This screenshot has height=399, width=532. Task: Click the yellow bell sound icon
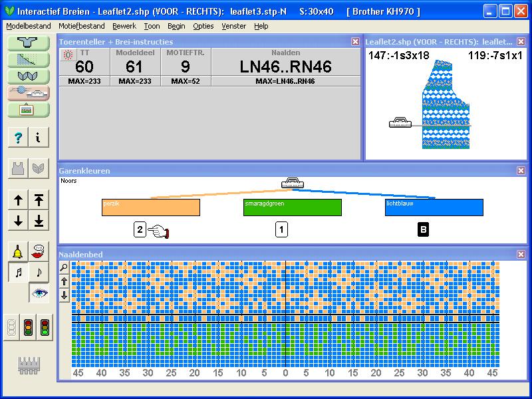coord(18,252)
